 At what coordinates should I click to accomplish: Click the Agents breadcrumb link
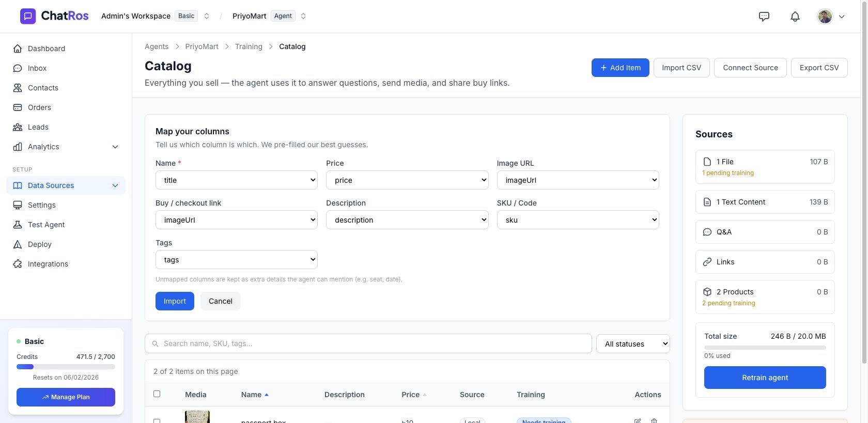click(x=157, y=46)
